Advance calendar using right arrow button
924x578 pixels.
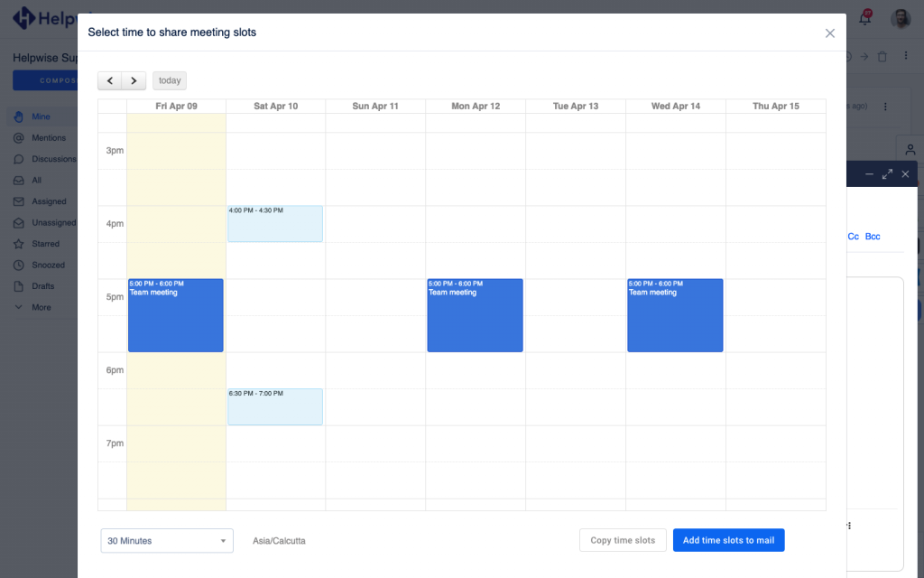134,80
